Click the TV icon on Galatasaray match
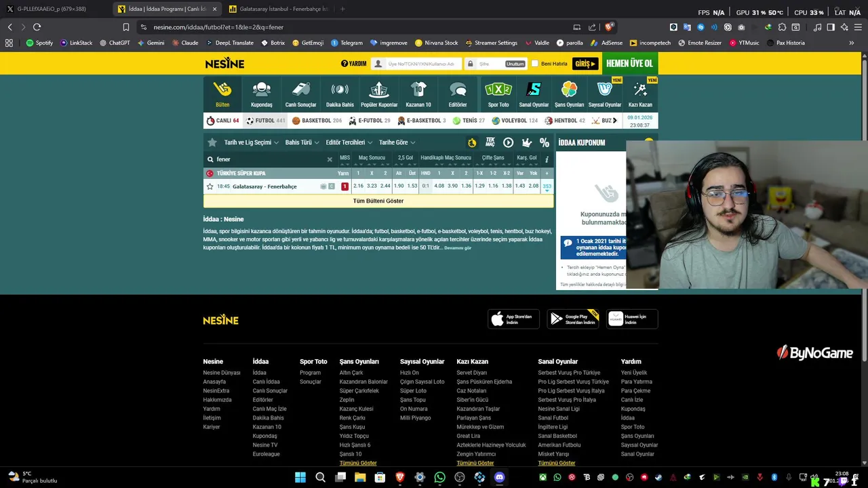 point(323,186)
